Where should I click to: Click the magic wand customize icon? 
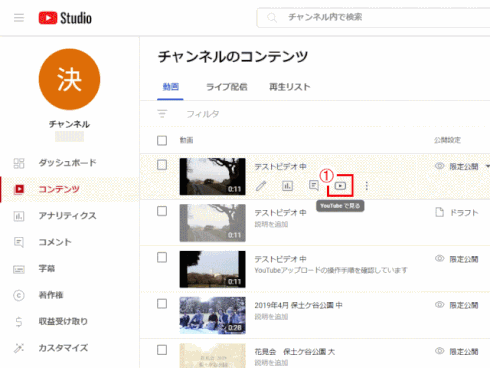point(19,348)
